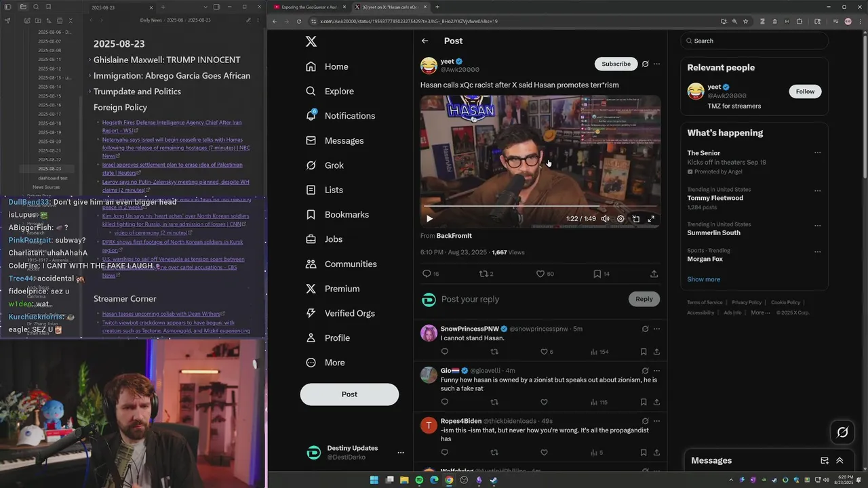Expand Trumpdate and Politics heading in Obsidian
Screen dimensions: 868x488
pyautogui.click(x=90, y=91)
